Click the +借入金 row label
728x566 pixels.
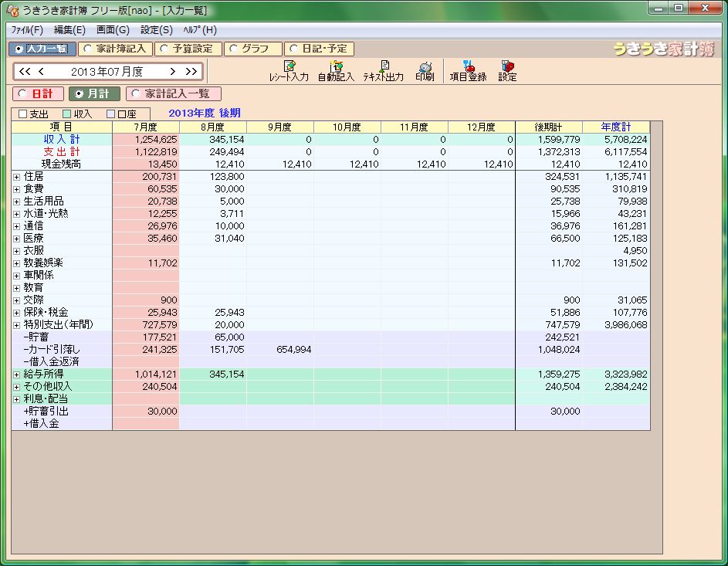41,423
